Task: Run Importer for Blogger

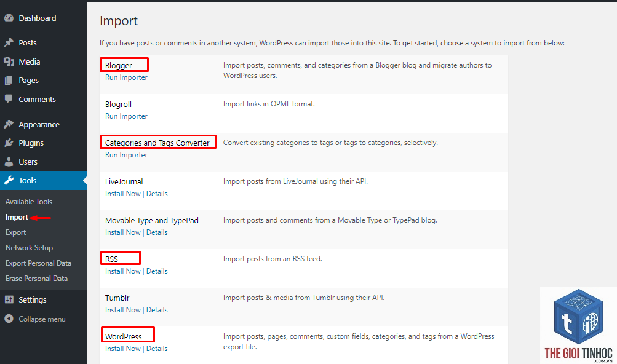Action: pyautogui.click(x=126, y=77)
